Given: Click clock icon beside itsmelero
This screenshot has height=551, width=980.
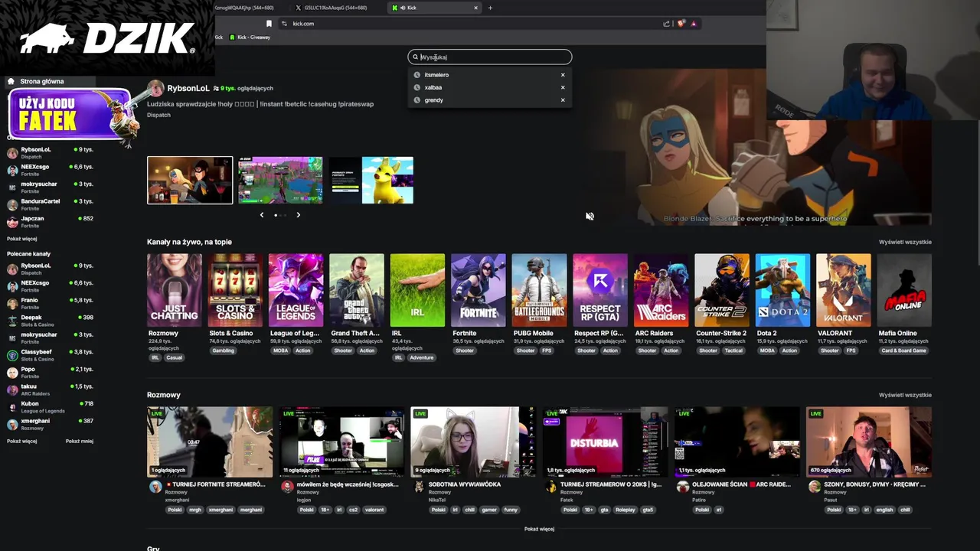Looking at the screenshot, I should (417, 75).
